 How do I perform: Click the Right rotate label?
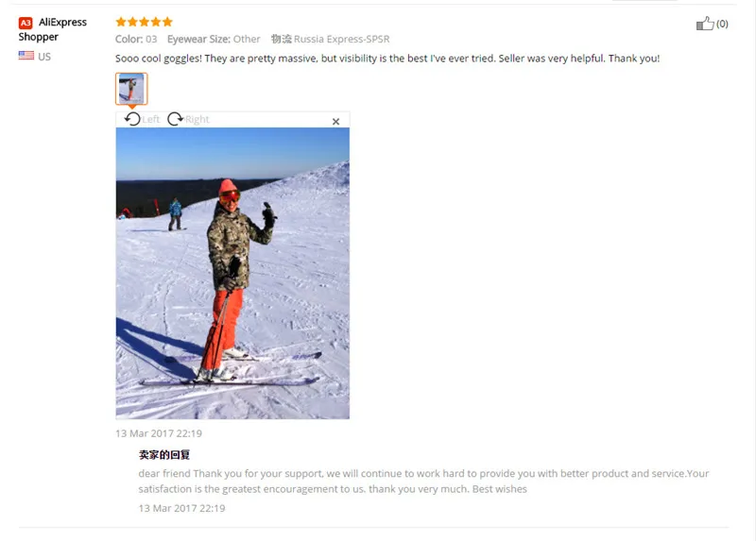point(198,119)
